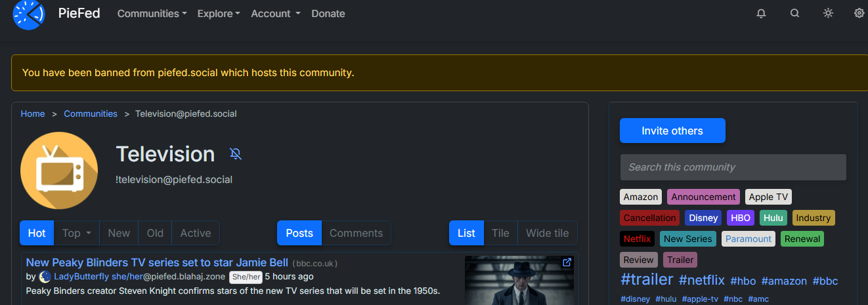Expand the Top sort dropdown
The width and height of the screenshot is (868, 305).
coord(76,233)
